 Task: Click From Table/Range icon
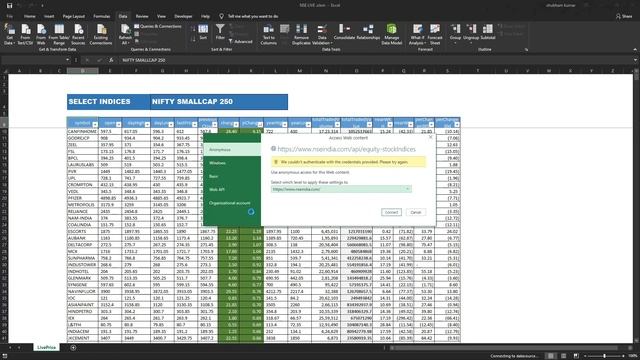(59, 34)
